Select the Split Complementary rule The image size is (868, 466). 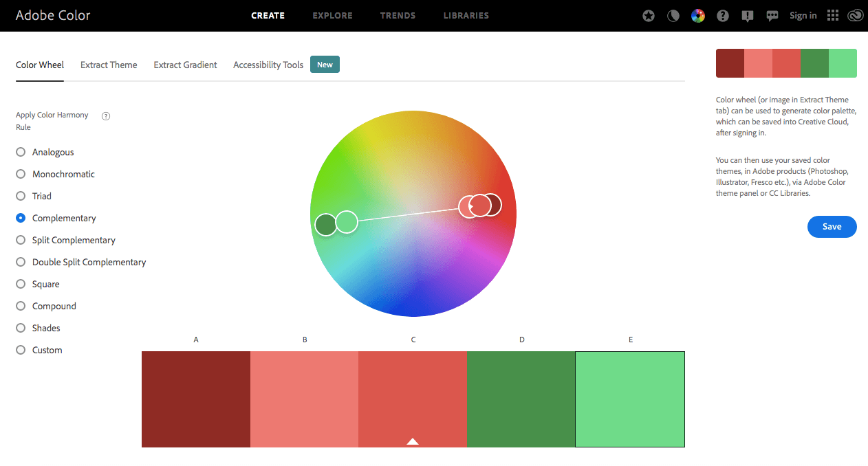pos(21,240)
